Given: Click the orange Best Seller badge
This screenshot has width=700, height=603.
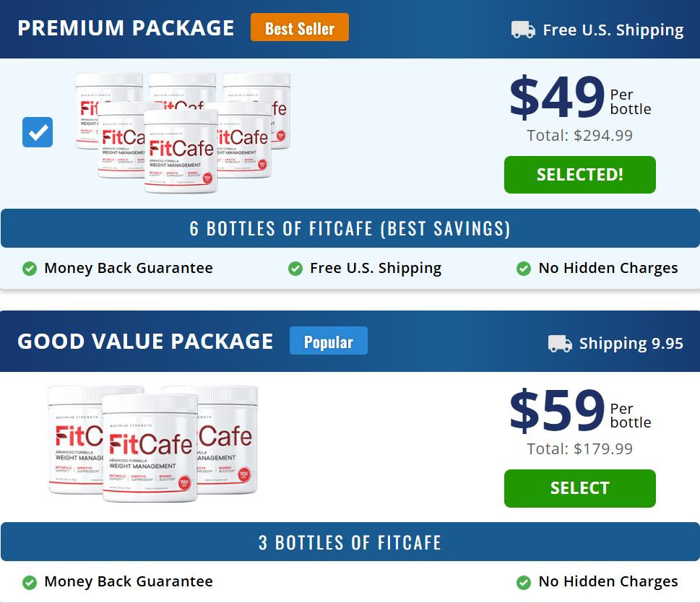Looking at the screenshot, I should point(300,28).
